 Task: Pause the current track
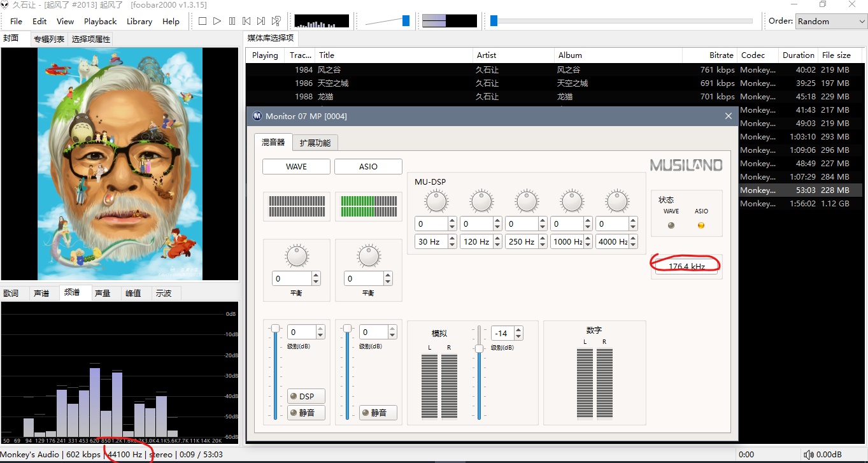point(232,21)
